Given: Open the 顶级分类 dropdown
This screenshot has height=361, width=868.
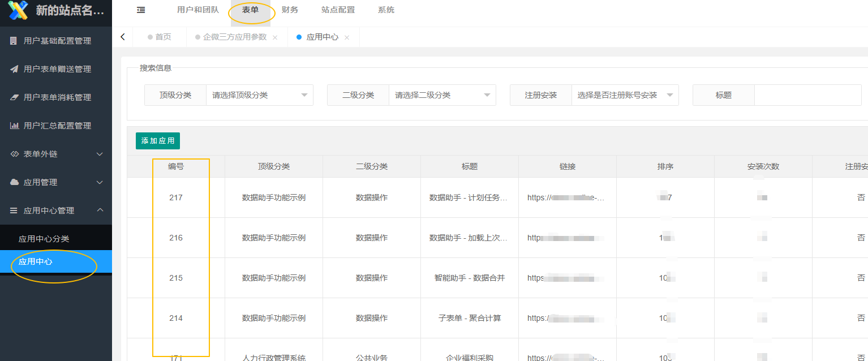Looking at the screenshot, I should pyautogui.click(x=259, y=95).
